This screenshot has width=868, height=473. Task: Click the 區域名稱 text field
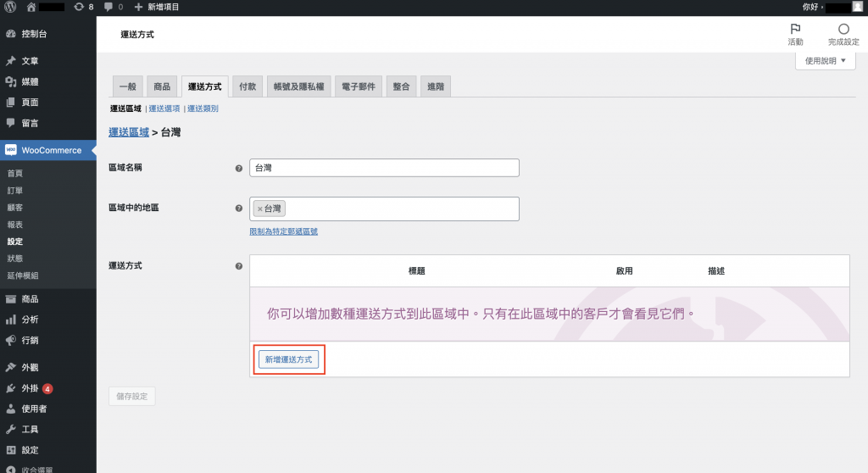pyautogui.click(x=384, y=168)
